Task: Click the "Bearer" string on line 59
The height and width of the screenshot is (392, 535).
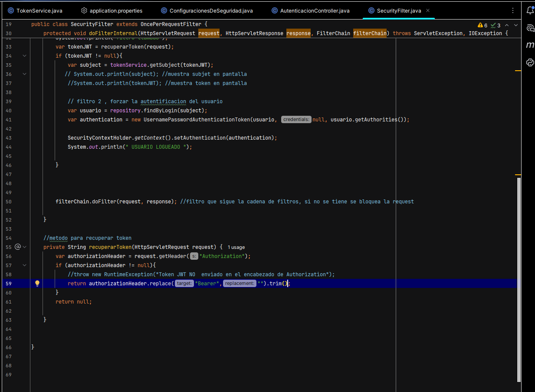Action: (207, 283)
